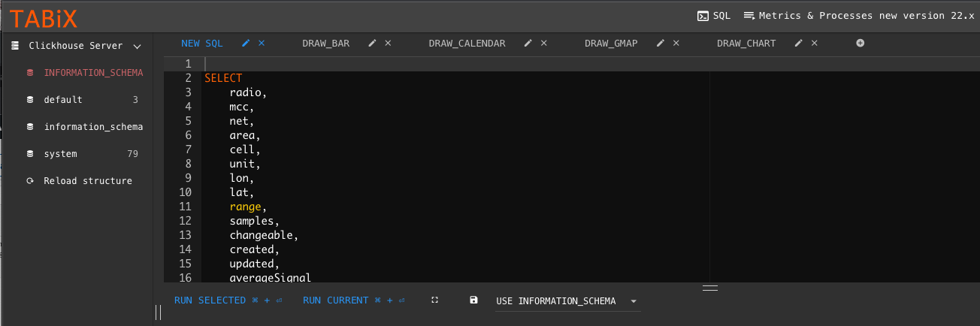
Task: Click the word lon on line 9
Action: [240, 178]
